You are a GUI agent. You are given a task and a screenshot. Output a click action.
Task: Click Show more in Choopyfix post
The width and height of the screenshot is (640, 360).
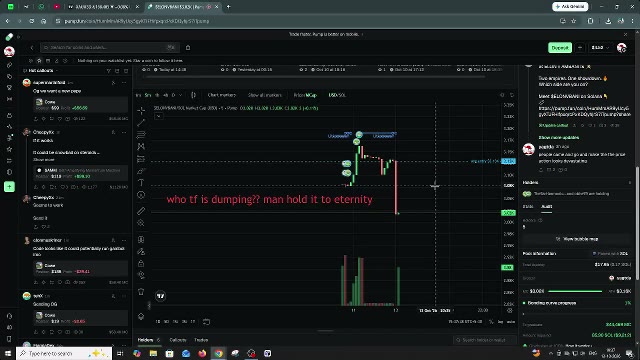pos(44,160)
